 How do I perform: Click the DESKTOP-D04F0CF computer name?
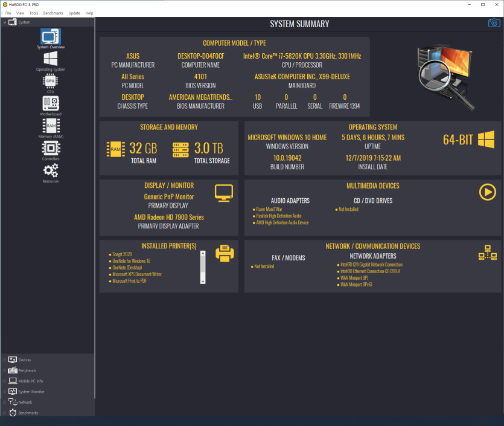pyautogui.click(x=201, y=56)
